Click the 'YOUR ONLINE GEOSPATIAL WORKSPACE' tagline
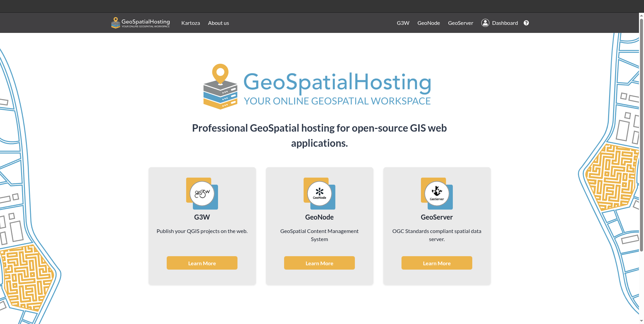 pos(337,101)
